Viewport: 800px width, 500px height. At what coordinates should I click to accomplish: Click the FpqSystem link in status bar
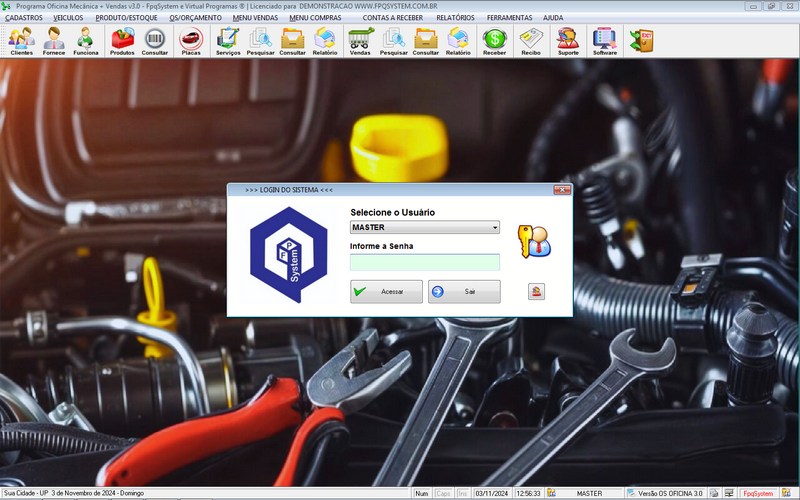[x=758, y=493]
